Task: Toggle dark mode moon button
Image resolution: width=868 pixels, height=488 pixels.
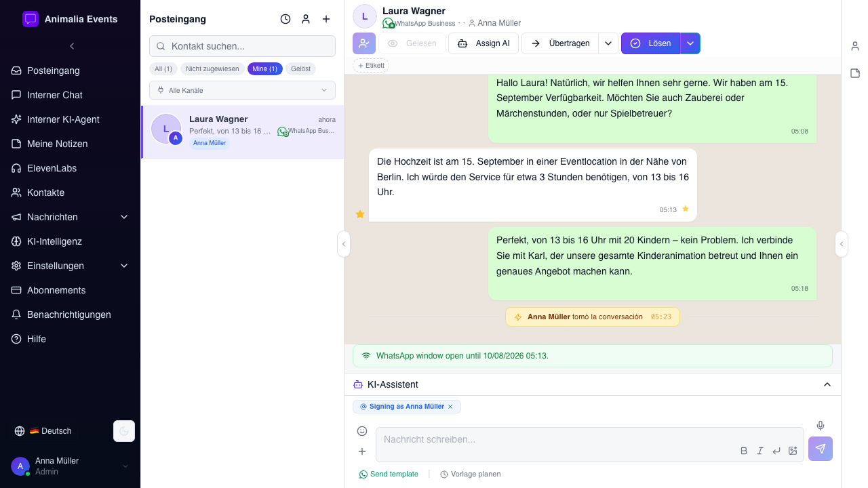Action: click(x=124, y=431)
